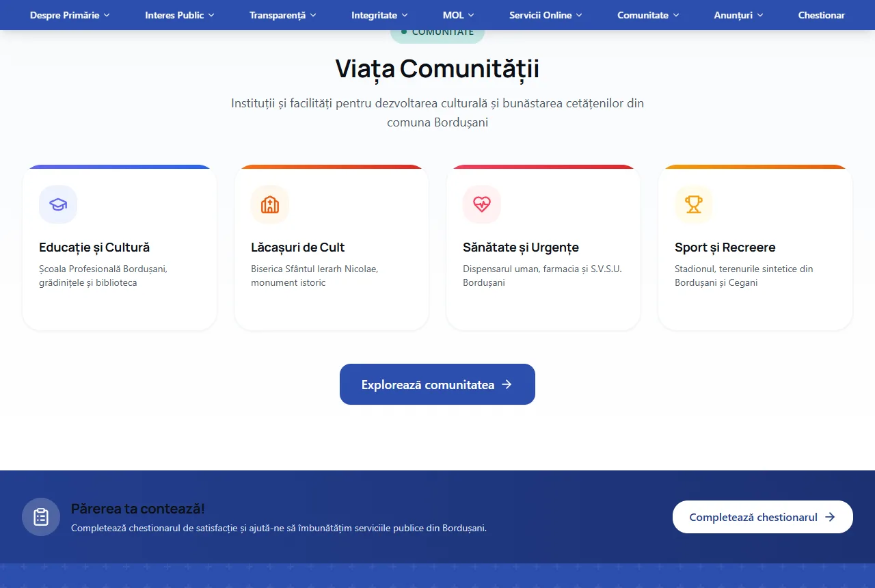The image size is (875, 588).
Task: Expand the Integritate dropdown chevron
Action: pos(405,15)
